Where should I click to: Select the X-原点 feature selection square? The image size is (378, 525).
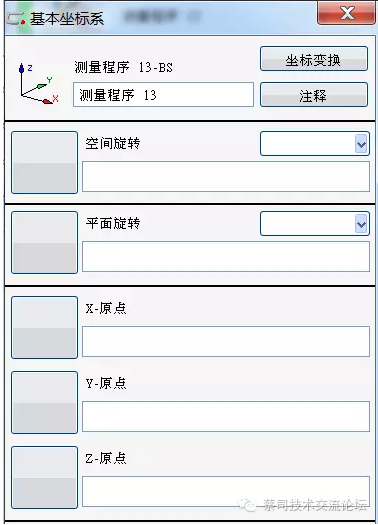pos(45,327)
